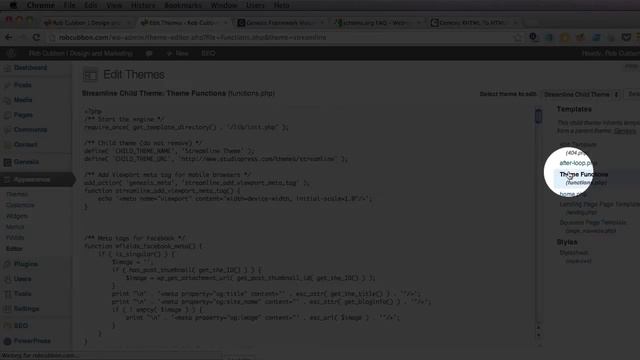The image size is (640, 360).
Task: Open Comments in the sidebar
Action: click(x=30, y=130)
